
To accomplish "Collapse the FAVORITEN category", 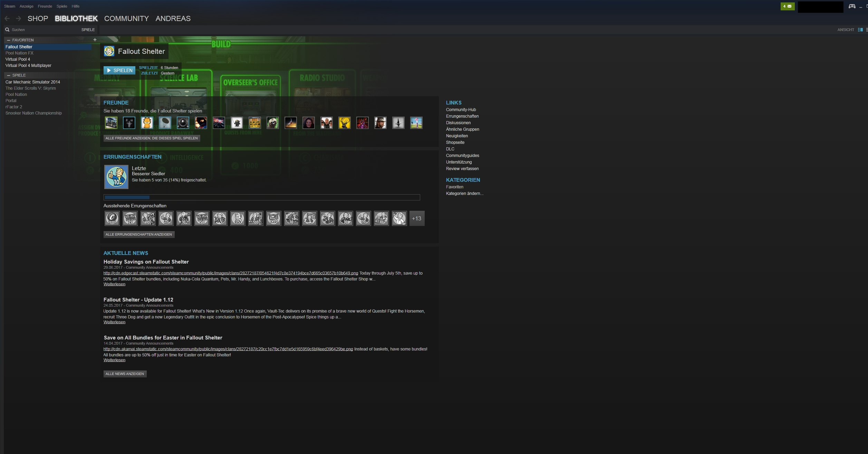I will pyautogui.click(x=9, y=40).
